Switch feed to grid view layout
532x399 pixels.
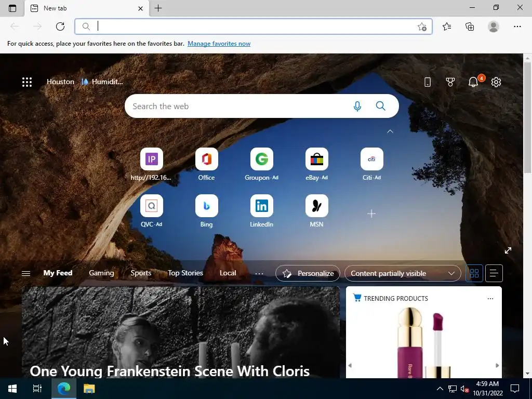474,273
